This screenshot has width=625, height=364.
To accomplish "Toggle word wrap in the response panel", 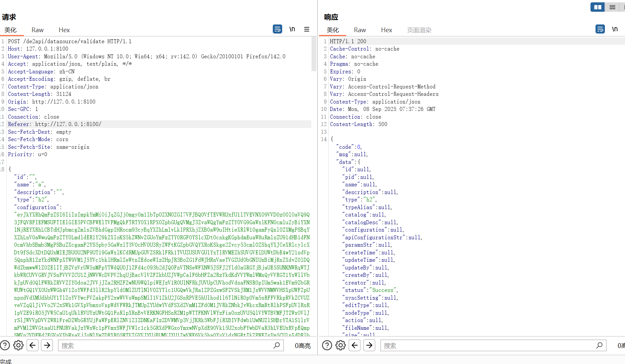I will coord(600,29).
